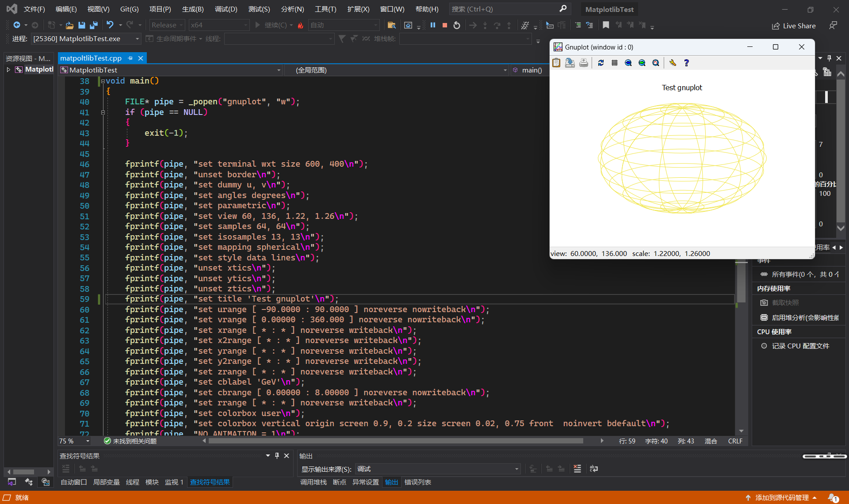Click the editor horizontal scrollbar
This screenshot has height=504, width=849.
click(396, 441)
